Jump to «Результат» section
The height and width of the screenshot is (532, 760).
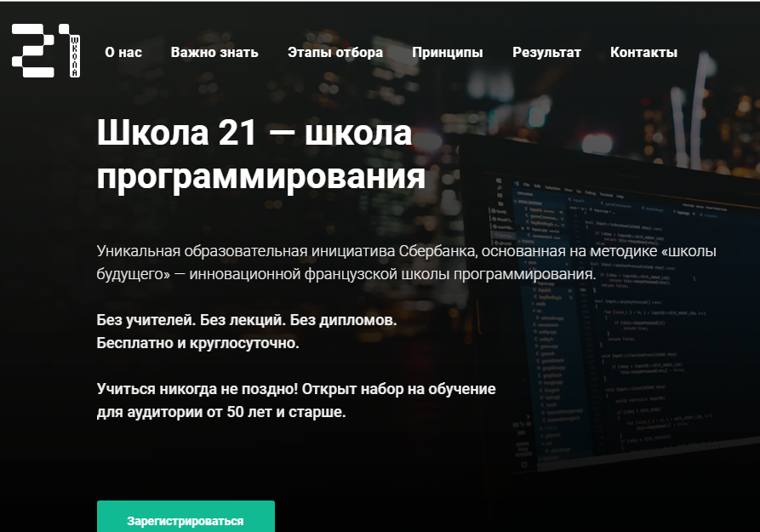click(546, 53)
